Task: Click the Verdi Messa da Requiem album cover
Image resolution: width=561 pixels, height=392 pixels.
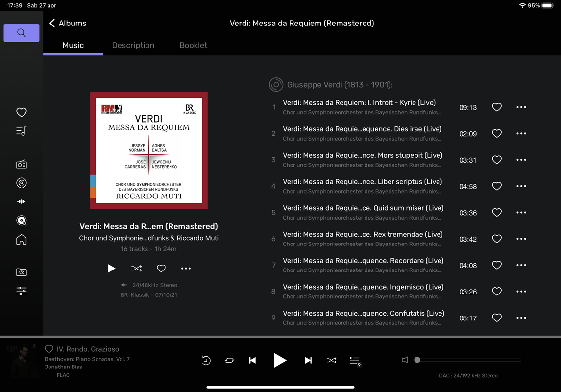Action: [x=149, y=150]
